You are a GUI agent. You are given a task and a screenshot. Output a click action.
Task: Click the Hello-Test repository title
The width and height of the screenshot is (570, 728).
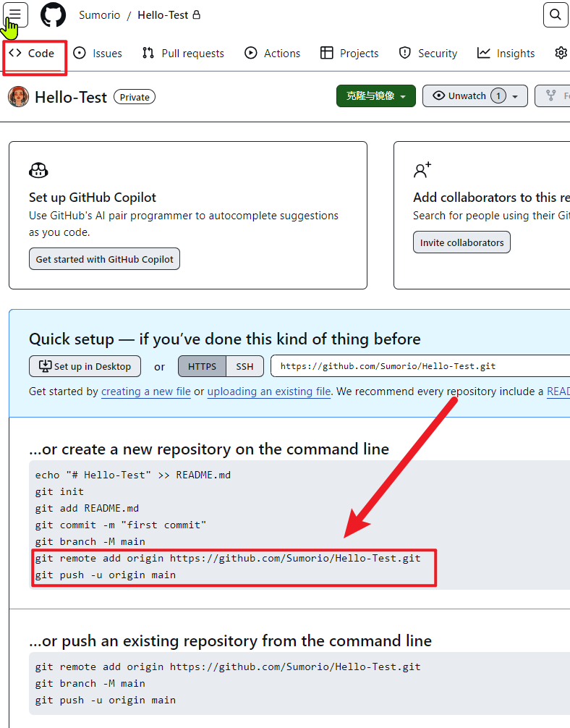tap(71, 97)
